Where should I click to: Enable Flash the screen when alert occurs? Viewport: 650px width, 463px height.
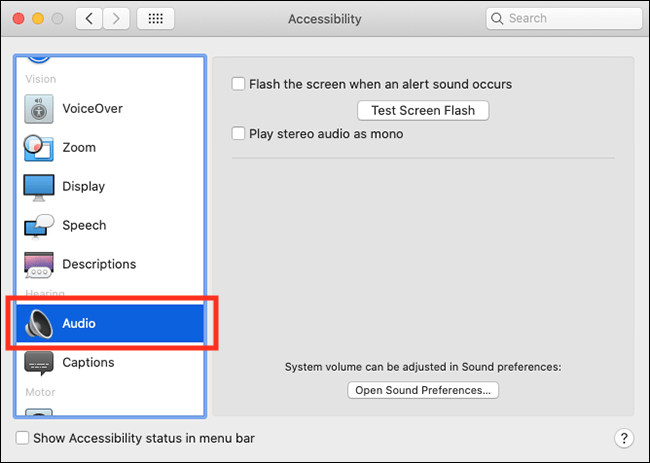click(238, 84)
